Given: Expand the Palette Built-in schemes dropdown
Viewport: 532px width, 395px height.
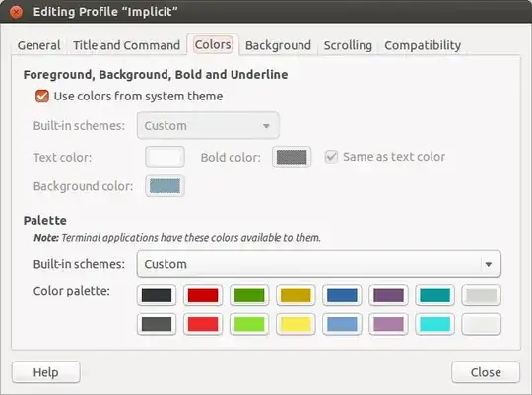Looking at the screenshot, I should point(319,264).
